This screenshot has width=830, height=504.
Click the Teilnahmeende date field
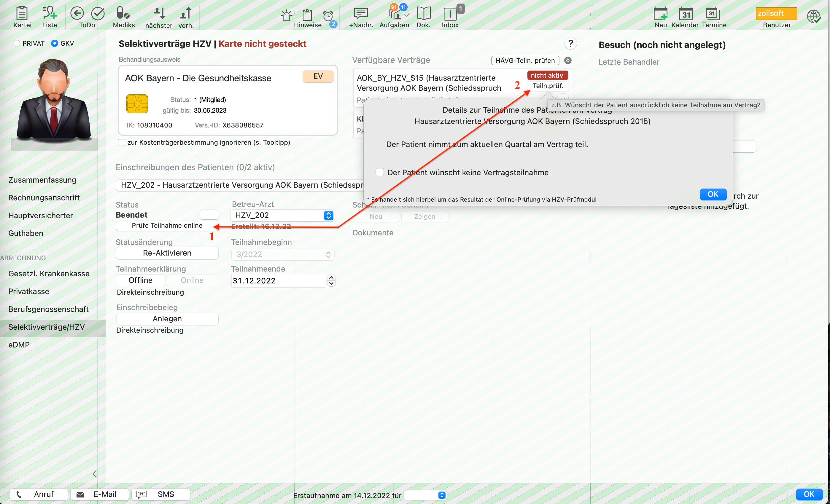coord(278,280)
